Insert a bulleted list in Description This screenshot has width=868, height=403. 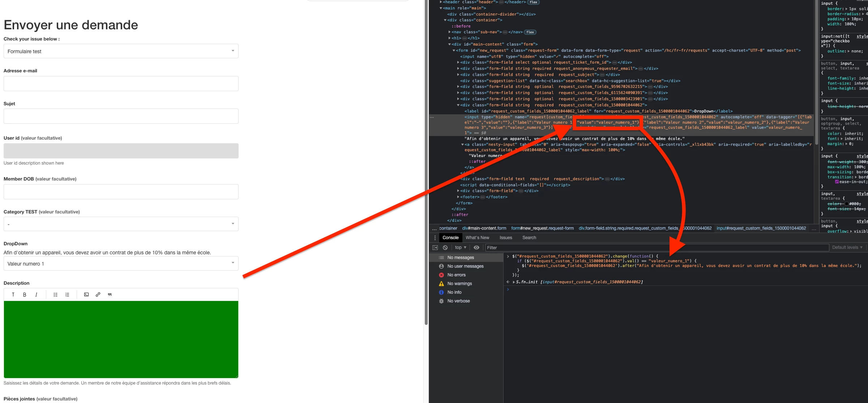[55, 294]
